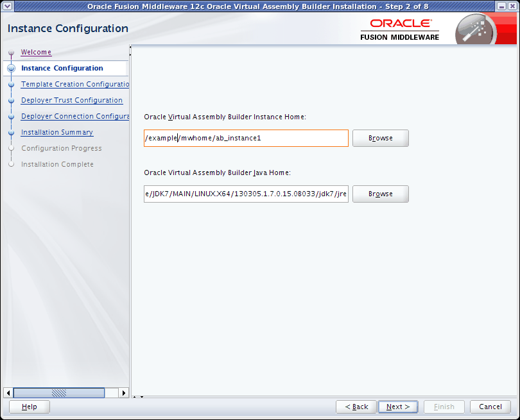Close the installer window
This screenshot has height=420, width=520.
[x=512, y=6]
